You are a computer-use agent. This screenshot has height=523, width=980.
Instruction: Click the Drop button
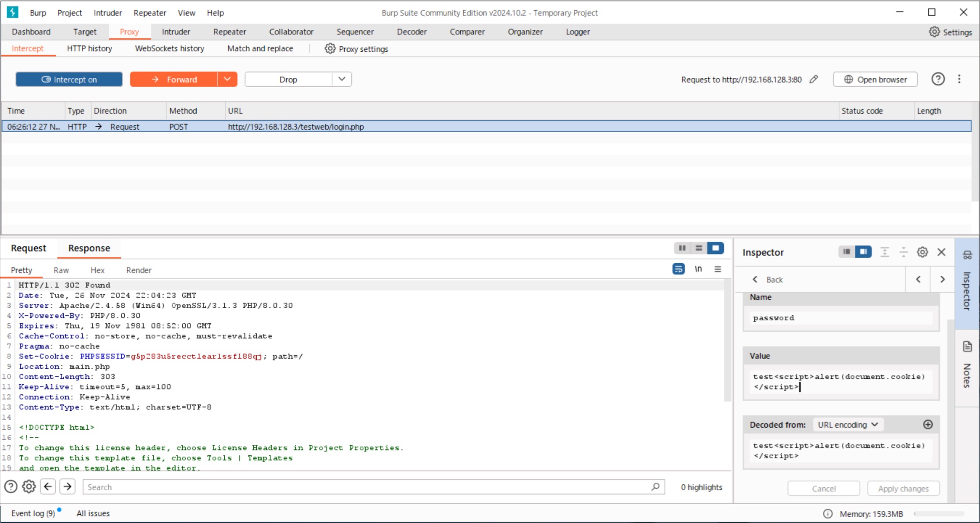tap(289, 79)
